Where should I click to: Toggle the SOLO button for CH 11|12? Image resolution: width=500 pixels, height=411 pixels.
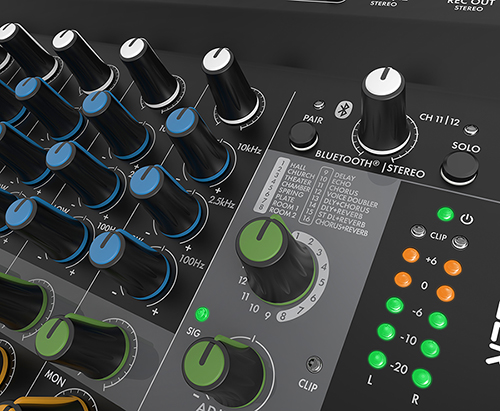tap(460, 169)
